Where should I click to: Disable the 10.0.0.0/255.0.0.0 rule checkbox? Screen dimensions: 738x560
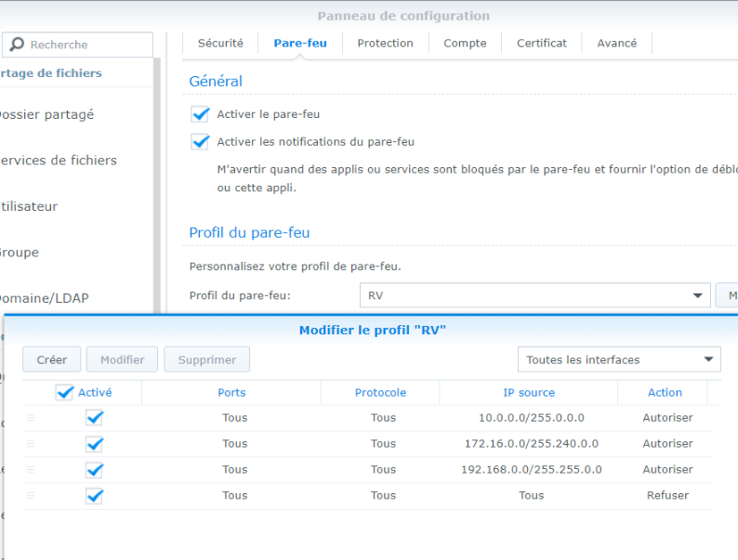[94, 418]
